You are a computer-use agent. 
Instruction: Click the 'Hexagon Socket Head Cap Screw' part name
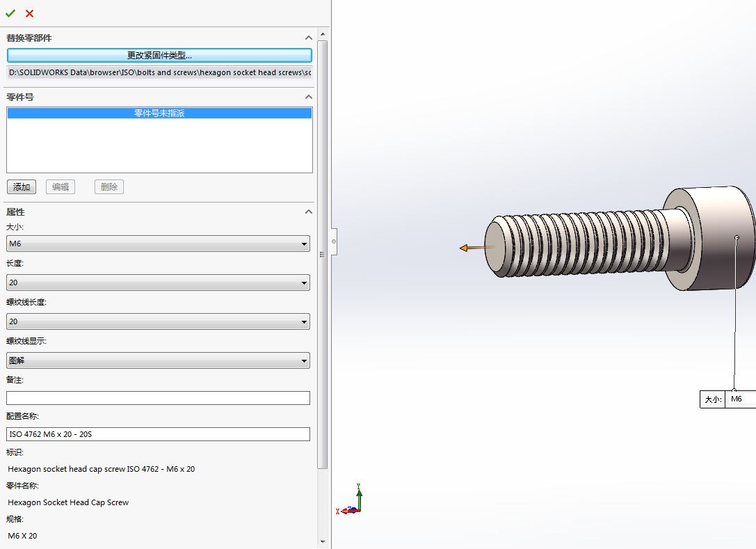pos(68,502)
